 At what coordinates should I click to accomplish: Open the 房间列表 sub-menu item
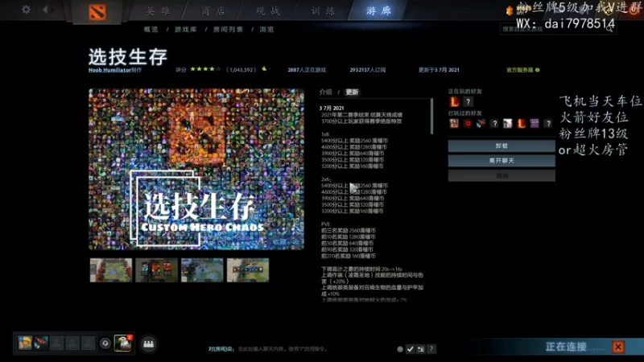pyautogui.click(x=228, y=30)
